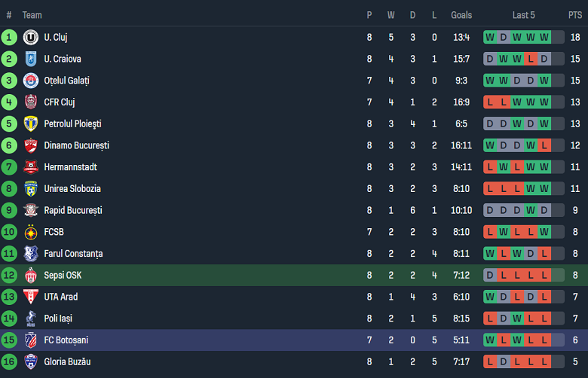Click the U. Cluj team crest
The image size is (588, 378).
31,37
